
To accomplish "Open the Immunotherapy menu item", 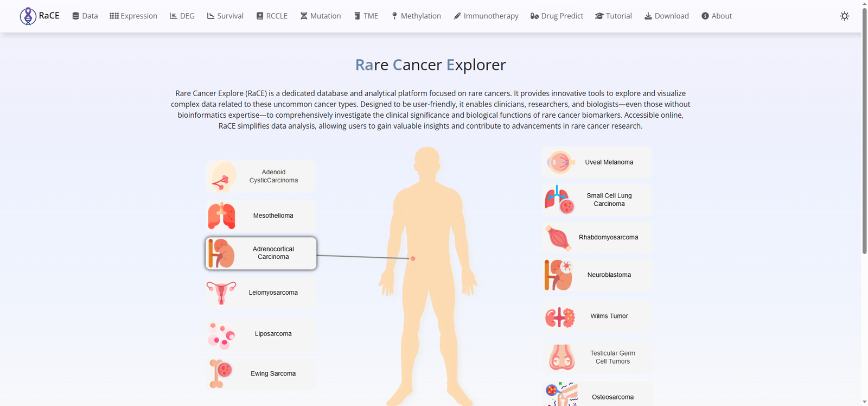I will pos(486,16).
